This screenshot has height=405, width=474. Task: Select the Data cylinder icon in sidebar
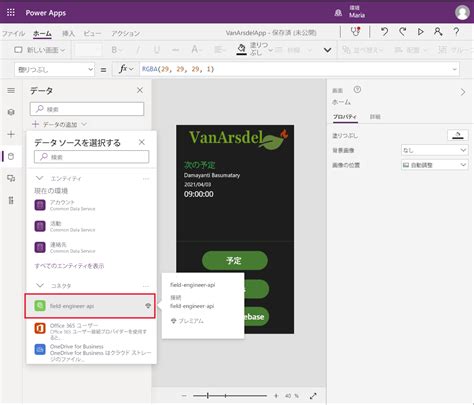coord(11,156)
